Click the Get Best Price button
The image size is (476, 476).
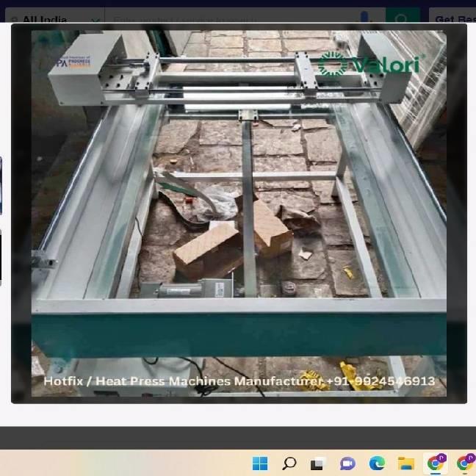coord(454,20)
